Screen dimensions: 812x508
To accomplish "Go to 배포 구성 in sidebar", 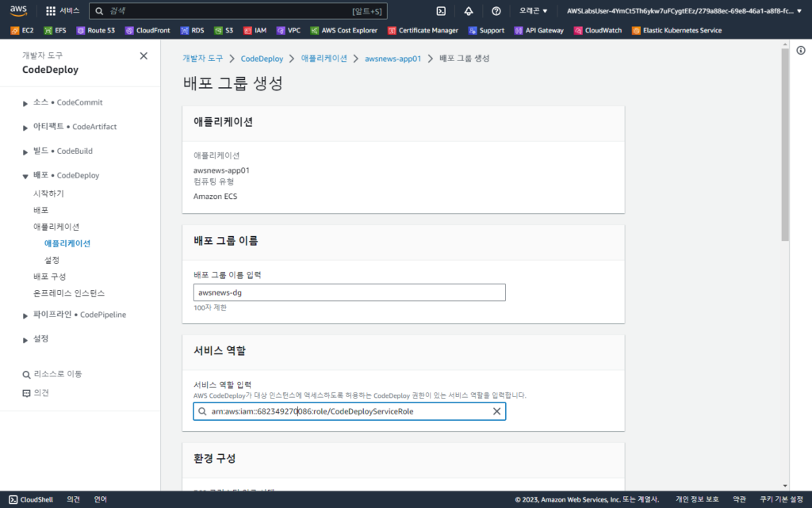I will coord(50,277).
